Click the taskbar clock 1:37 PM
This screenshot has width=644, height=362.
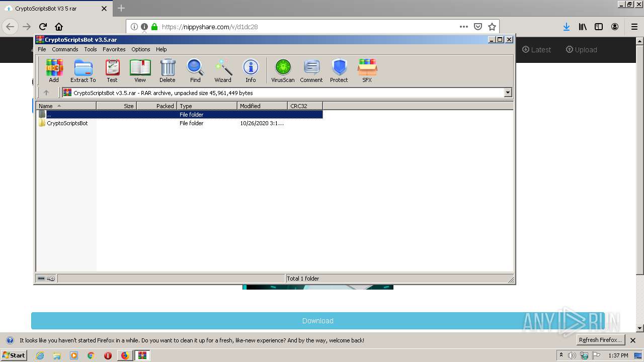click(618, 355)
